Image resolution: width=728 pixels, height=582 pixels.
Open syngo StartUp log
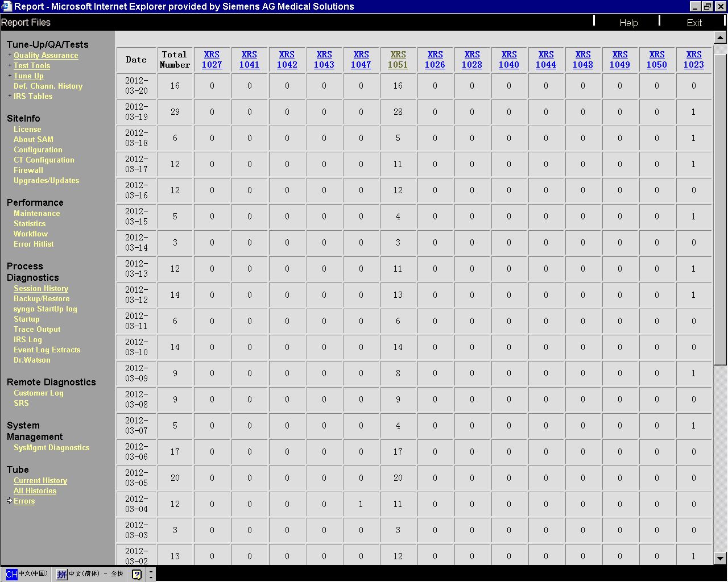(x=45, y=309)
